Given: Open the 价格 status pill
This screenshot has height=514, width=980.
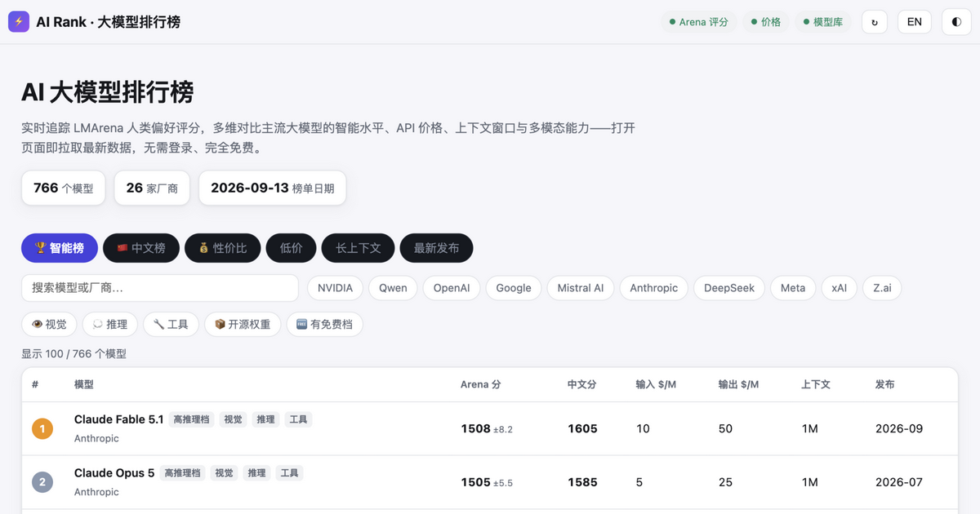Looking at the screenshot, I should pos(766,22).
